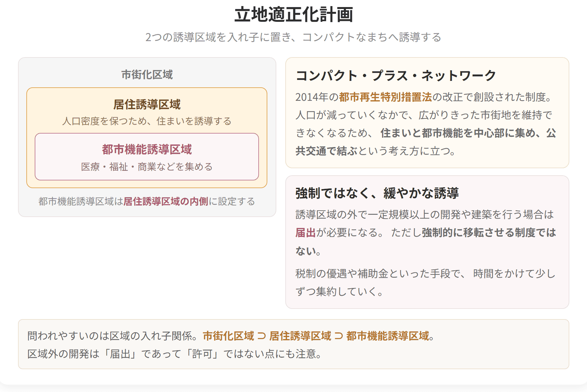Click the highlighted word 届出 in pink
This screenshot has width=587, height=392.
coord(306,232)
